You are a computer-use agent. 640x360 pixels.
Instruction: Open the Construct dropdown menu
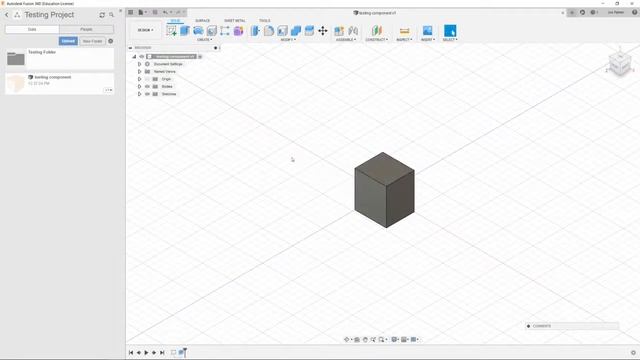coord(376,40)
